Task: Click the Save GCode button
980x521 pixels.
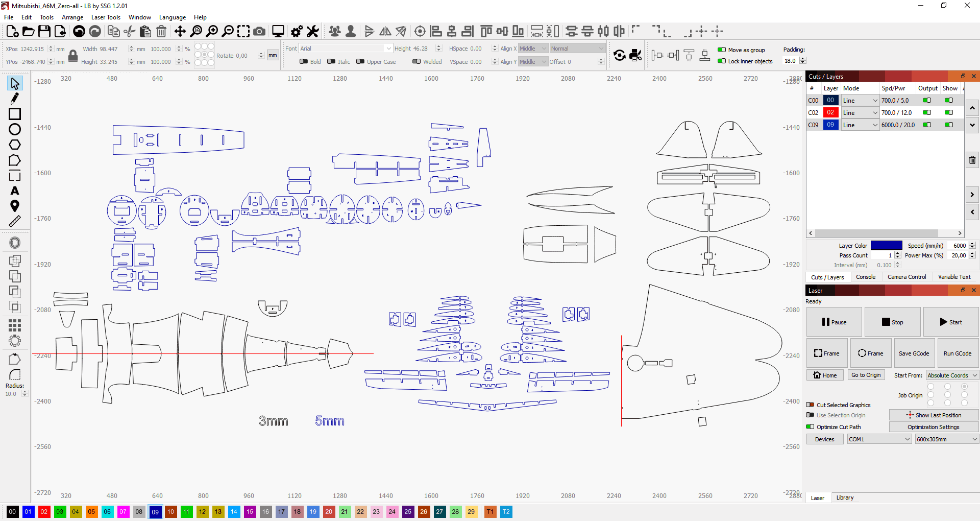Action: (x=914, y=353)
